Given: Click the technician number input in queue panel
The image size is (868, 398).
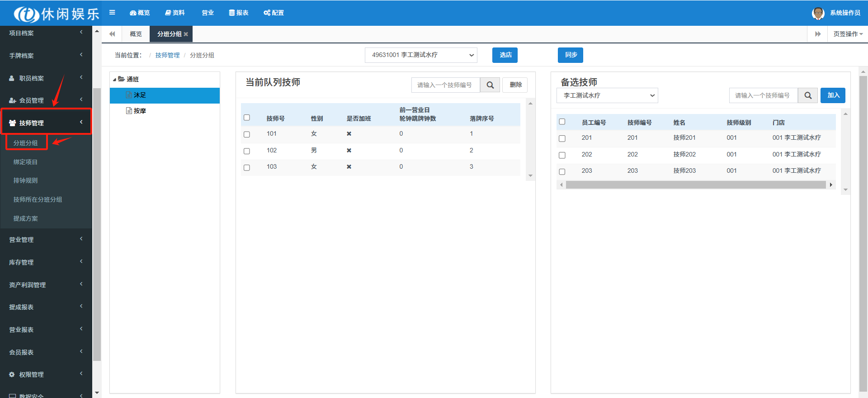Looking at the screenshot, I should click(x=445, y=85).
